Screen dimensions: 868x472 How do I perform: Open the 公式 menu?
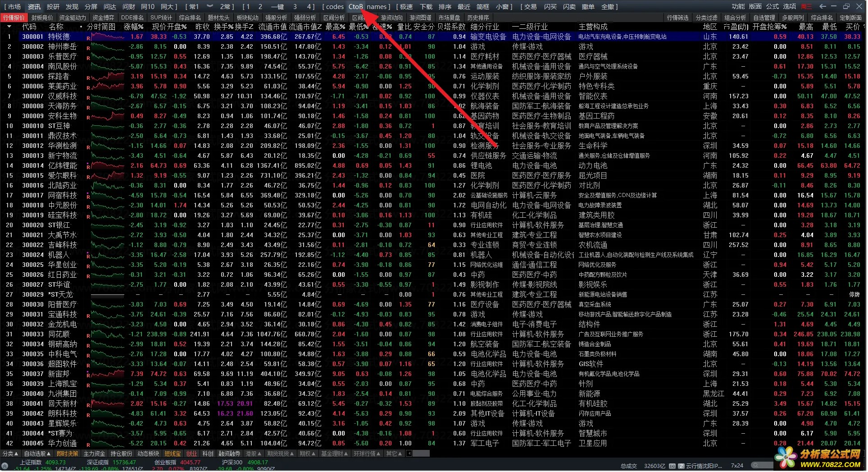(x=772, y=6)
